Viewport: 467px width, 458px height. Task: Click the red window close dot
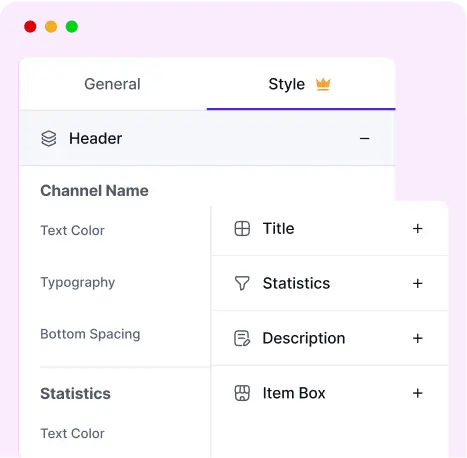(x=30, y=27)
